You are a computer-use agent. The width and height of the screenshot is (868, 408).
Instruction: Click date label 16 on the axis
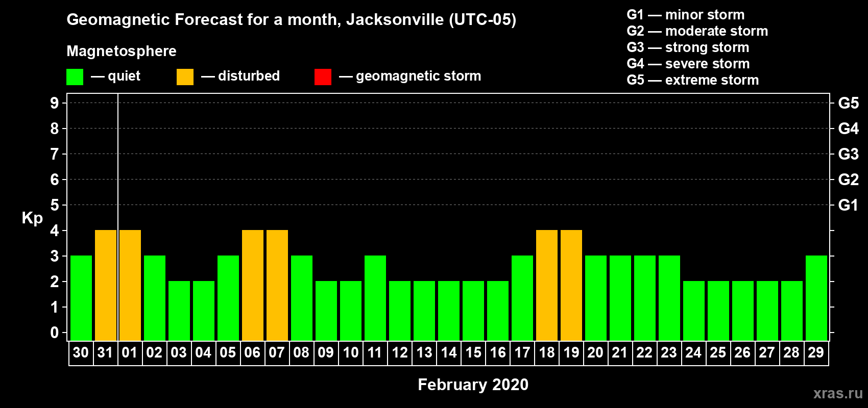coord(497,352)
